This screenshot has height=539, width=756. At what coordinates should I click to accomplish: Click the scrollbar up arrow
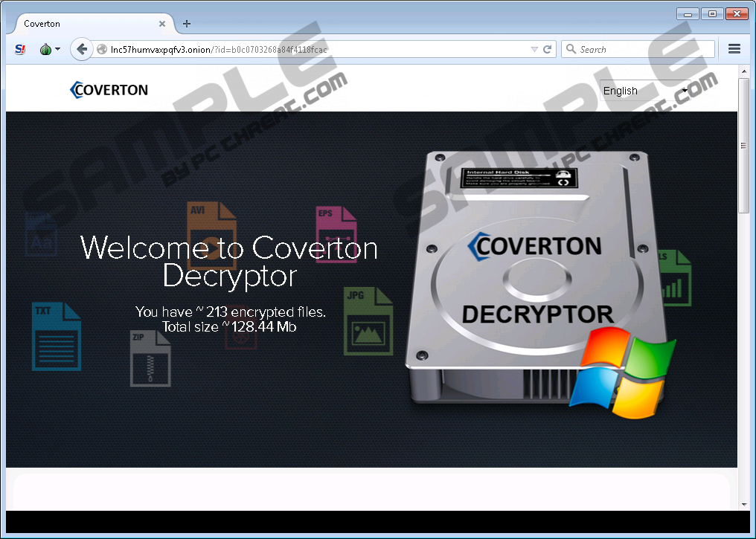point(743,71)
